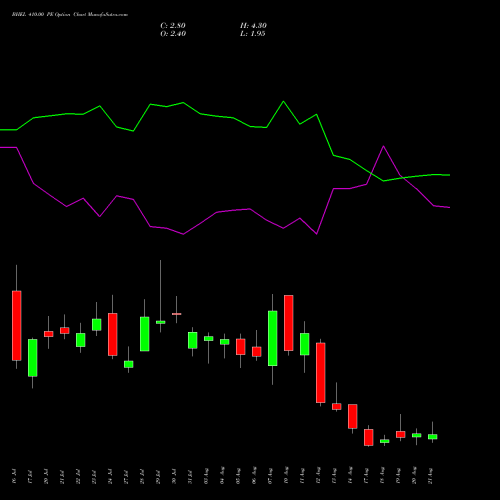Click the 12 Aug date label
Image resolution: width=500 pixels, height=500 pixels.
[x=318, y=476]
